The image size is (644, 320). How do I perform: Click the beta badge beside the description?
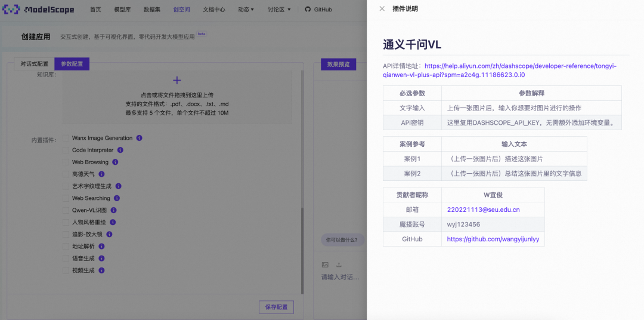pyautogui.click(x=202, y=34)
